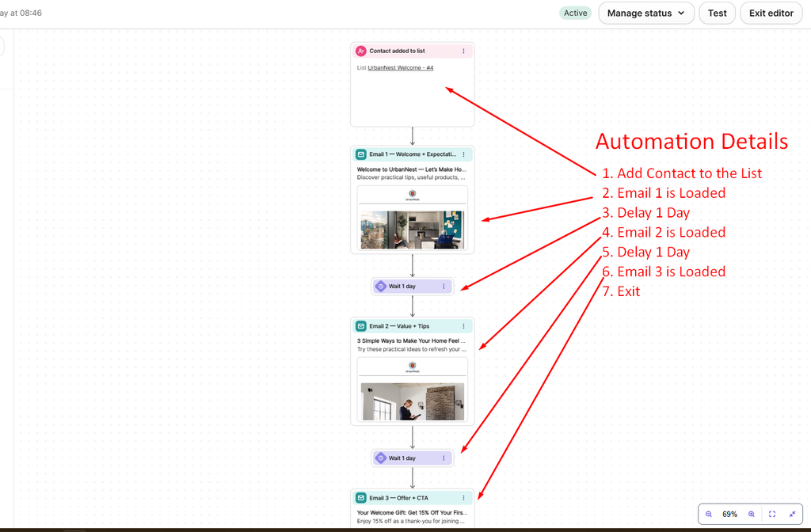Click the clock icon on first Wait step
Viewport: 811px width, 532px height.
tap(381, 286)
